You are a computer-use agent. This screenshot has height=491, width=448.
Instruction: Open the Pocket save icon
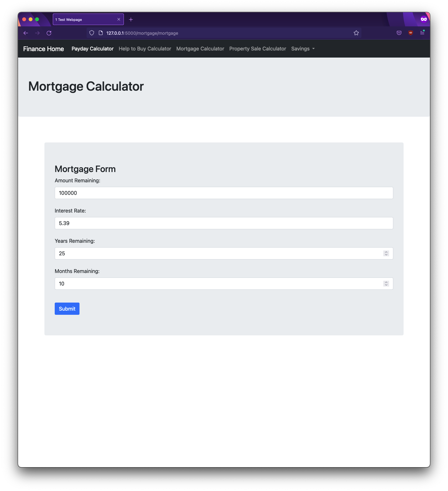399,33
